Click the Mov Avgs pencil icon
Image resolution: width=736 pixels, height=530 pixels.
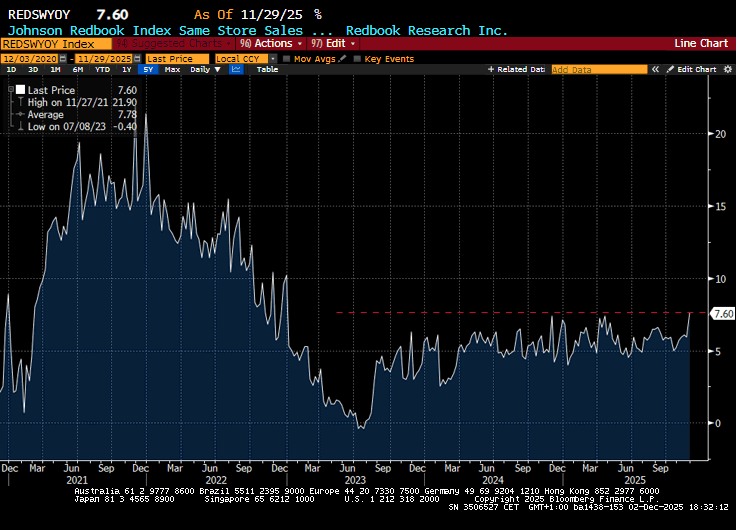pos(340,59)
